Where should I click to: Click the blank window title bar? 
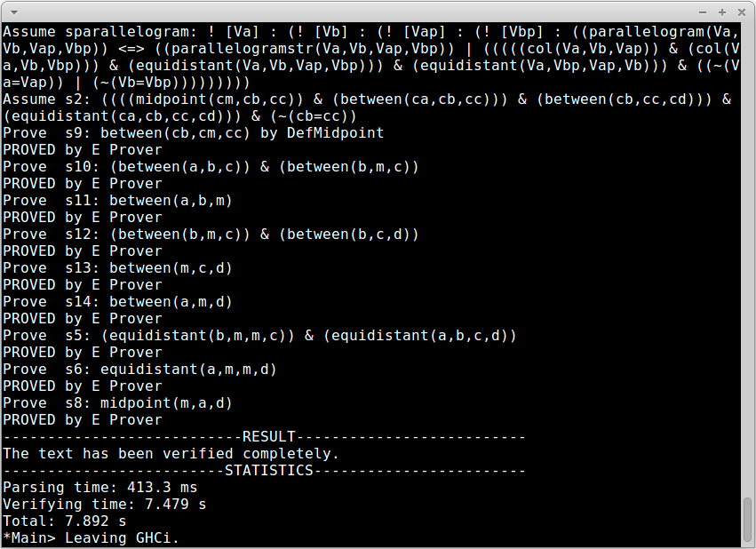click(x=355, y=12)
